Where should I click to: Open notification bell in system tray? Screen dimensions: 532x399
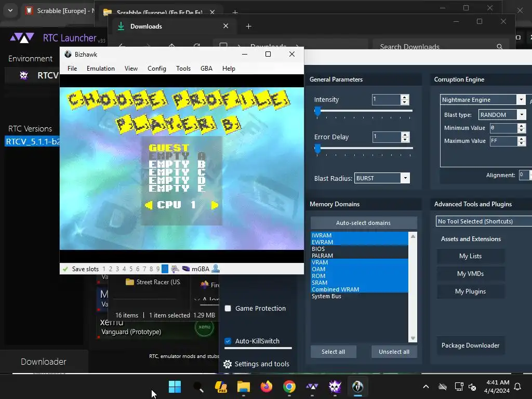[518, 387]
